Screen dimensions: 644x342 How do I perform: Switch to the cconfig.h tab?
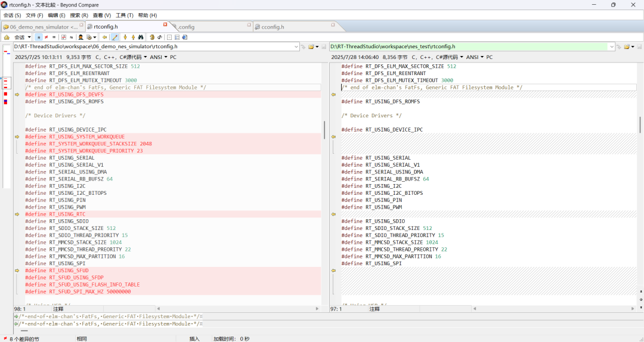coord(273,27)
